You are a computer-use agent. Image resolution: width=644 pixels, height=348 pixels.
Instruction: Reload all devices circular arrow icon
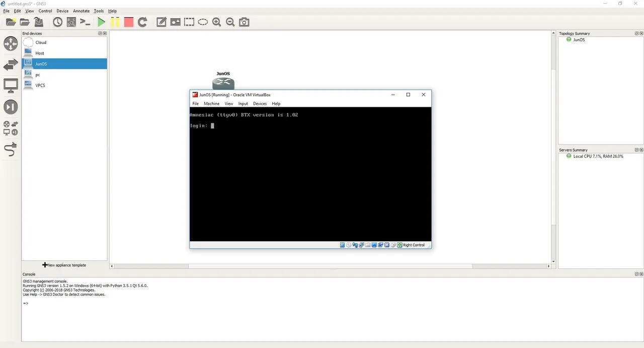[x=142, y=22]
